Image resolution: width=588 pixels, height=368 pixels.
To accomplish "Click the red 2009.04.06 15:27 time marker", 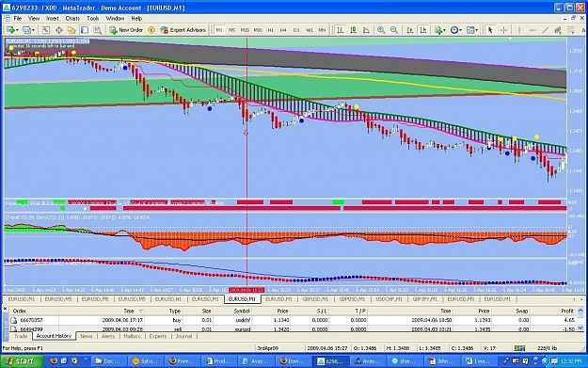I will 246,290.
